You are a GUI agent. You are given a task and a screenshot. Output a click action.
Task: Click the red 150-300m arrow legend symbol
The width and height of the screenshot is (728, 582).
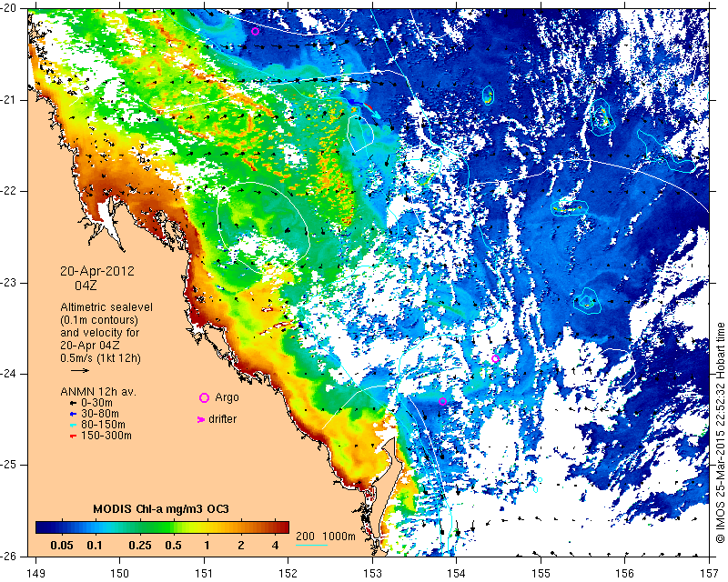[x=73, y=436]
